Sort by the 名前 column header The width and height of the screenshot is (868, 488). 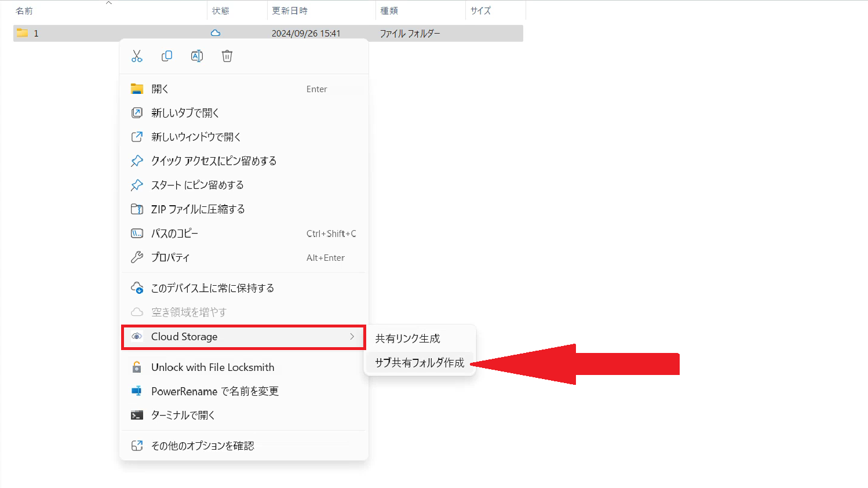(x=110, y=11)
